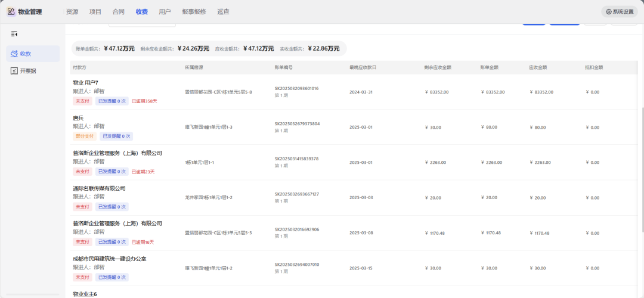Image resolution: width=644 pixels, height=298 pixels.
Task: Click the 最晚应收款日 column header
Action: [363, 67]
